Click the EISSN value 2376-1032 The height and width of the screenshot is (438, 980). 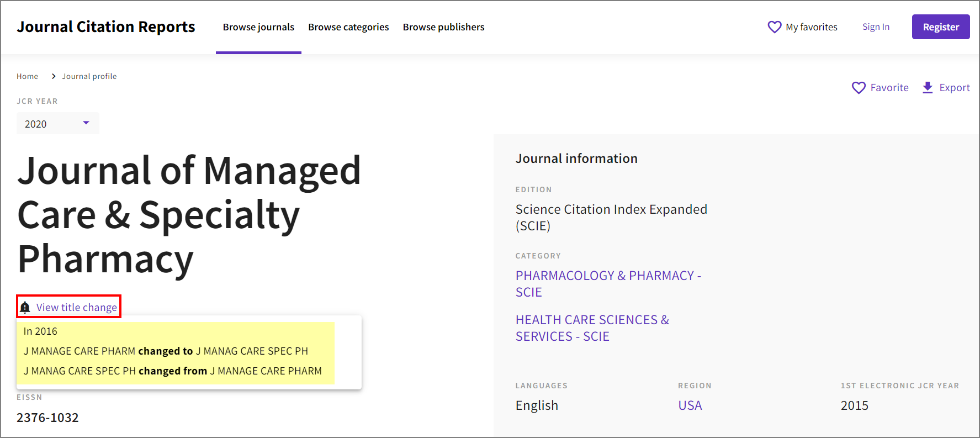point(47,418)
